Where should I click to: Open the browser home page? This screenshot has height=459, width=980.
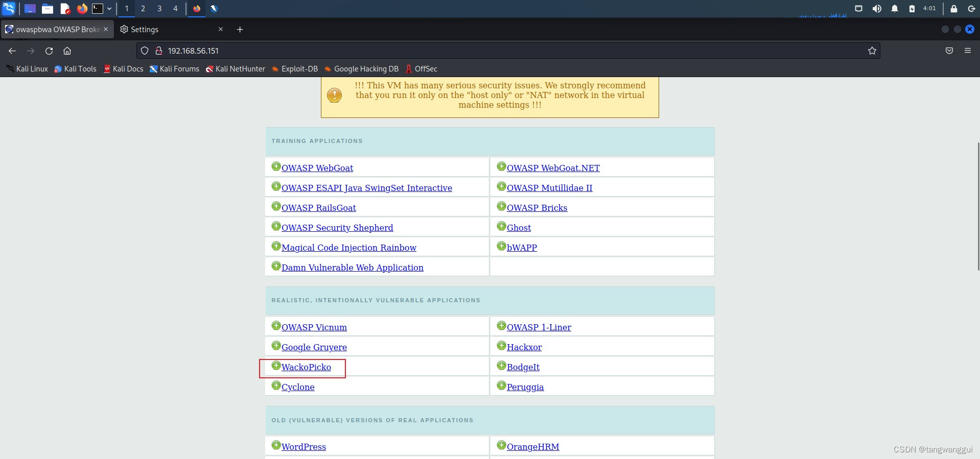tap(67, 51)
